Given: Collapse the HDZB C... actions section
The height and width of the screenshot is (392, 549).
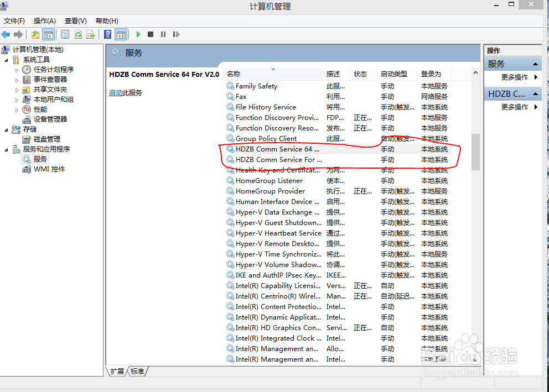Looking at the screenshot, I should point(535,94).
